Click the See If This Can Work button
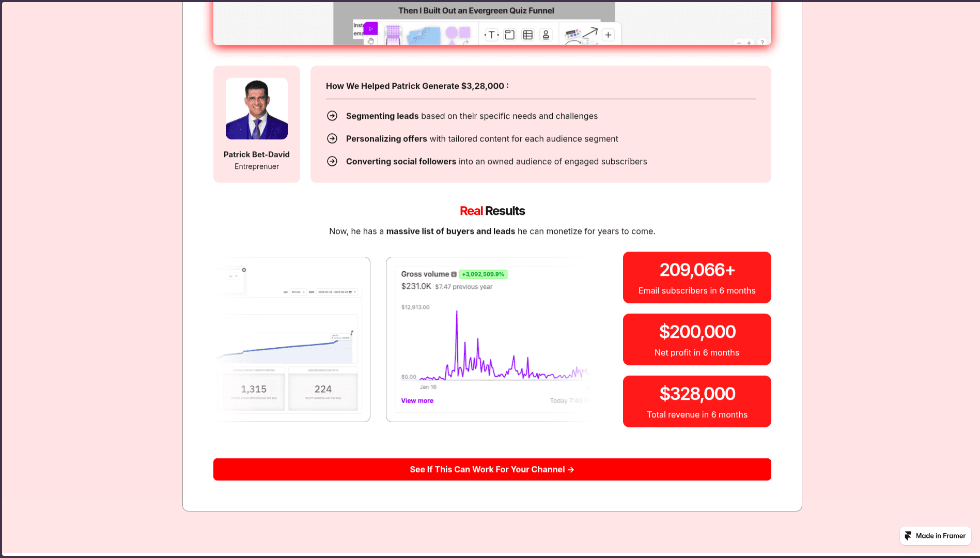Image resolution: width=980 pixels, height=558 pixels. tap(492, 469)
